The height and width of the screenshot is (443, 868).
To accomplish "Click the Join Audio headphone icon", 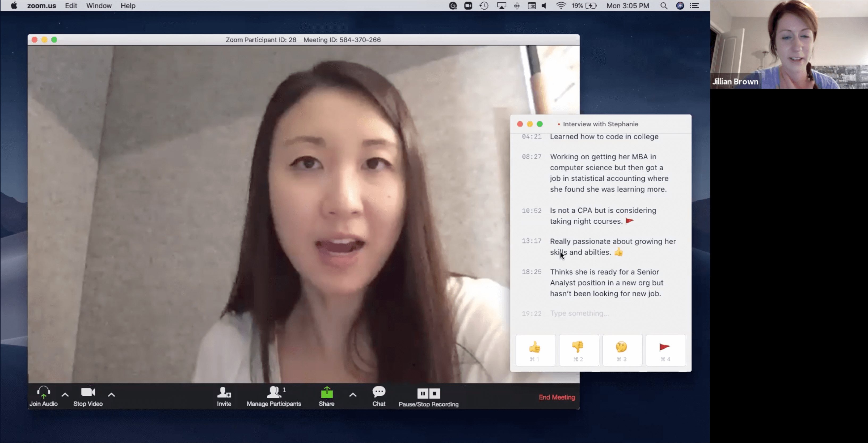I will [x=44, y=393].
